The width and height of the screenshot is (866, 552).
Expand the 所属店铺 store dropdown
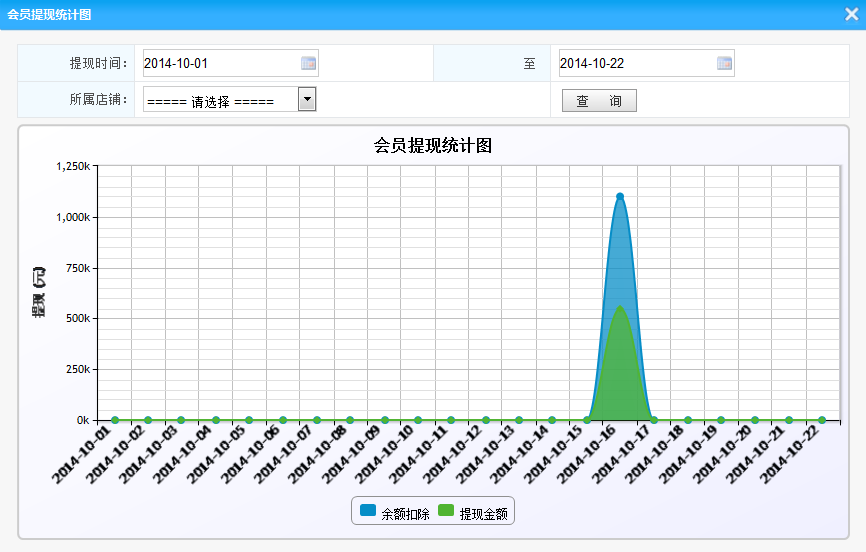[307, 98]
